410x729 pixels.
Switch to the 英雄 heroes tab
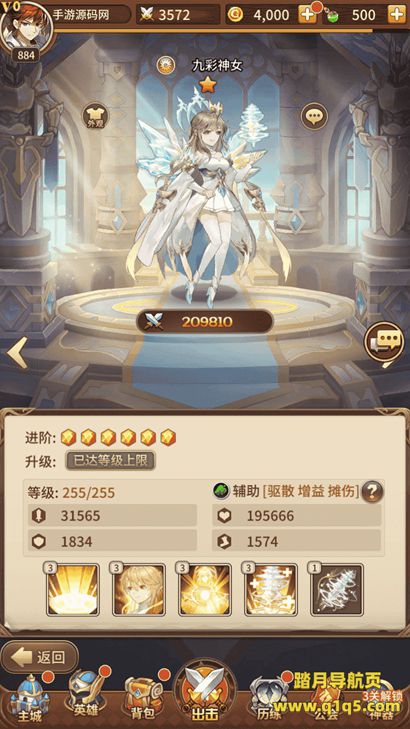(87, 697)
